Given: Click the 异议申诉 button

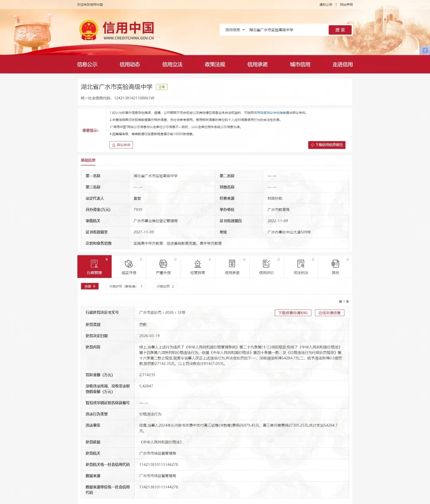Looking at the screenshot, I should [121, 145].
